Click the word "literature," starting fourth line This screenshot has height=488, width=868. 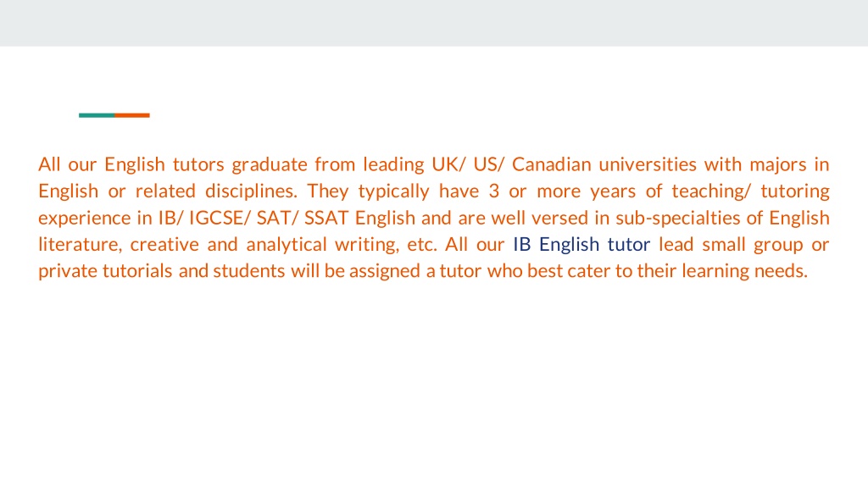[x=81, y=245]
